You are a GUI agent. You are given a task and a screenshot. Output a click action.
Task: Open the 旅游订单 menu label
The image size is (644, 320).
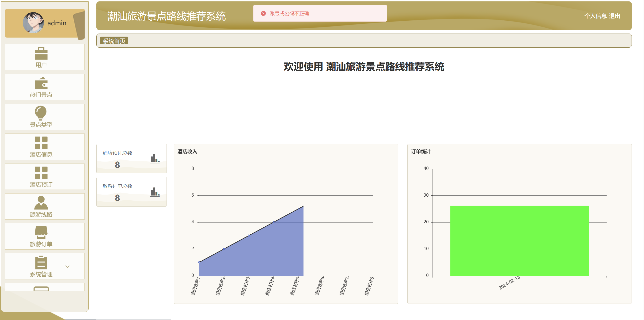[41, 244]
